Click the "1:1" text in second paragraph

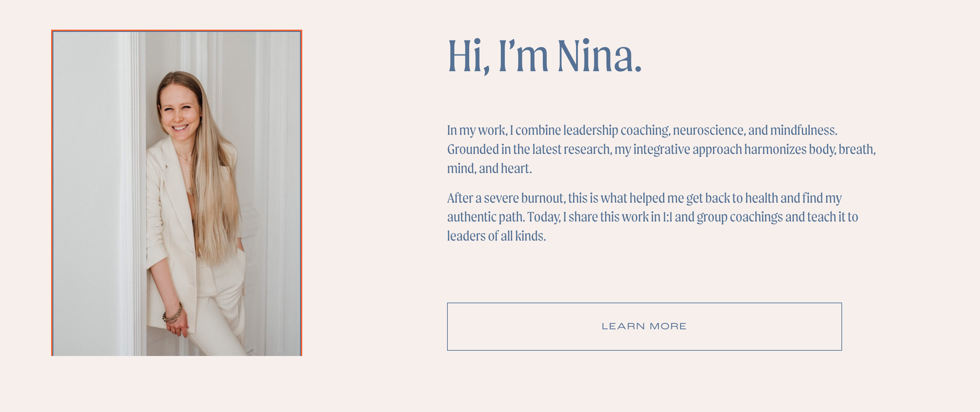click(667, 217)
